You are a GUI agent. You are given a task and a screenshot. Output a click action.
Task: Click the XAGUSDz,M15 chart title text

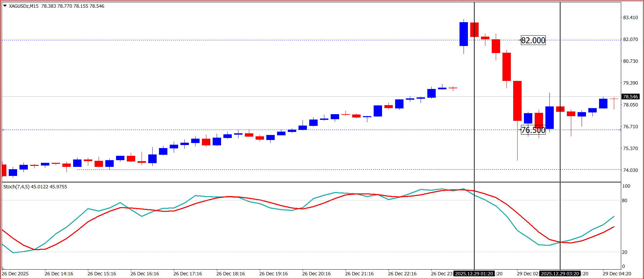pyautogui.click(x=23, y=6)
